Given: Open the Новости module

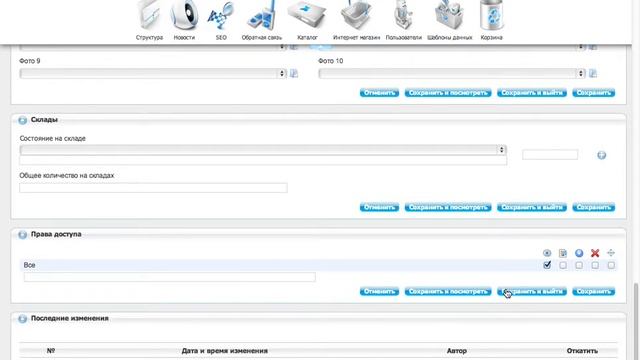Looking at the screenshot, I should (184, 20).
